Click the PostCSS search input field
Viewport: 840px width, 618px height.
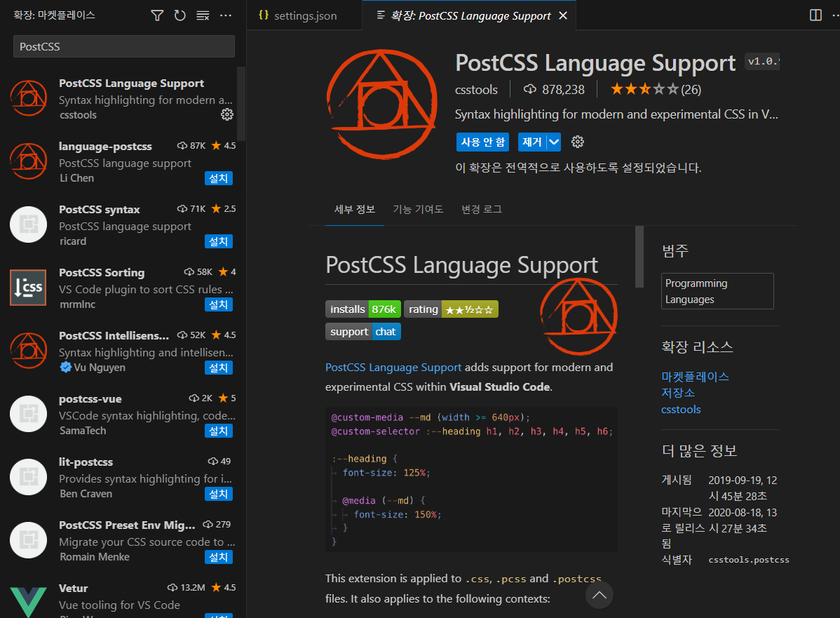click(x=123, y=46)
